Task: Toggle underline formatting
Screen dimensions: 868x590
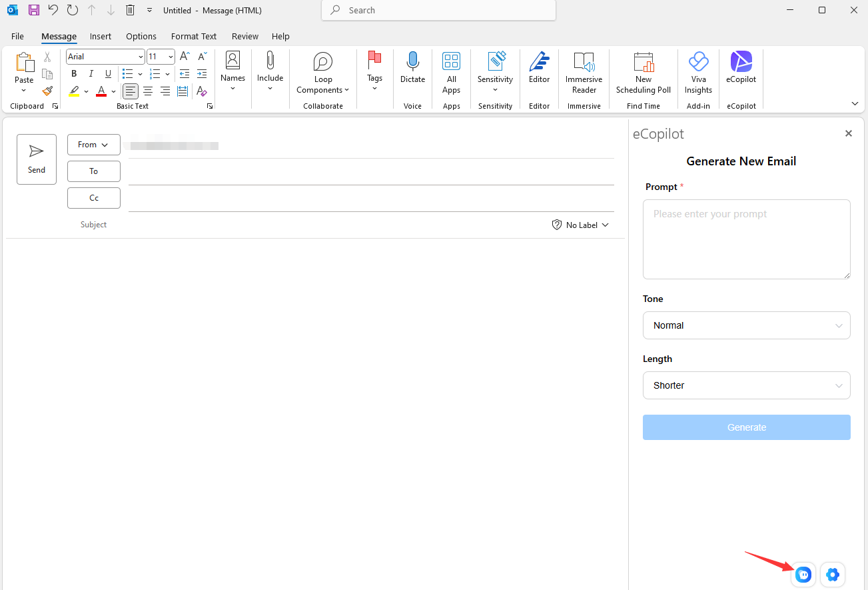Action: tap(108, 74)
